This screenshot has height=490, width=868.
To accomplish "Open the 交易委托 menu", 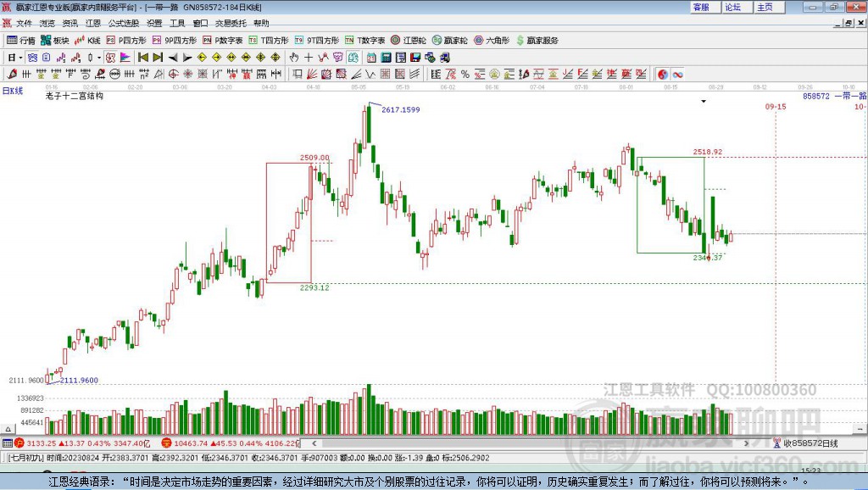I will pyautogui.click(x=231, y=23).
